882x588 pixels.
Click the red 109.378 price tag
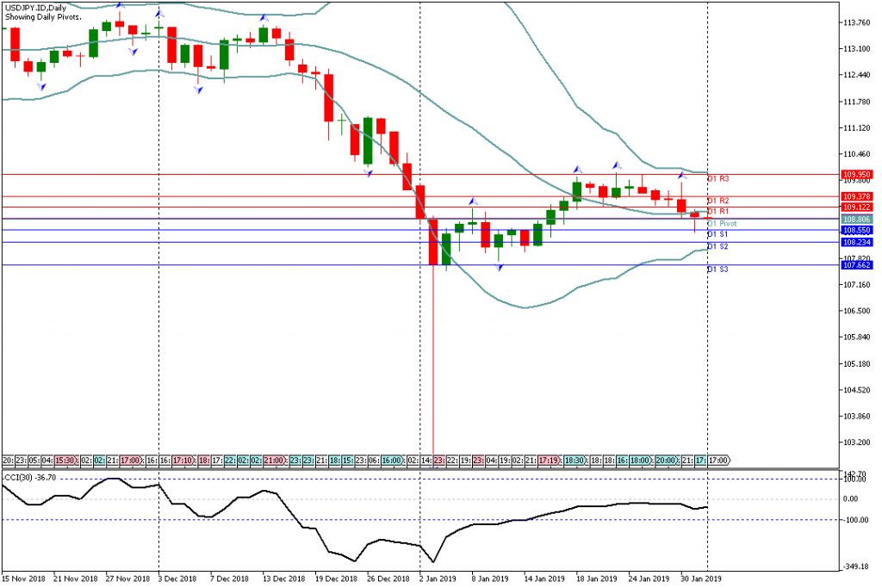(857, 196)
